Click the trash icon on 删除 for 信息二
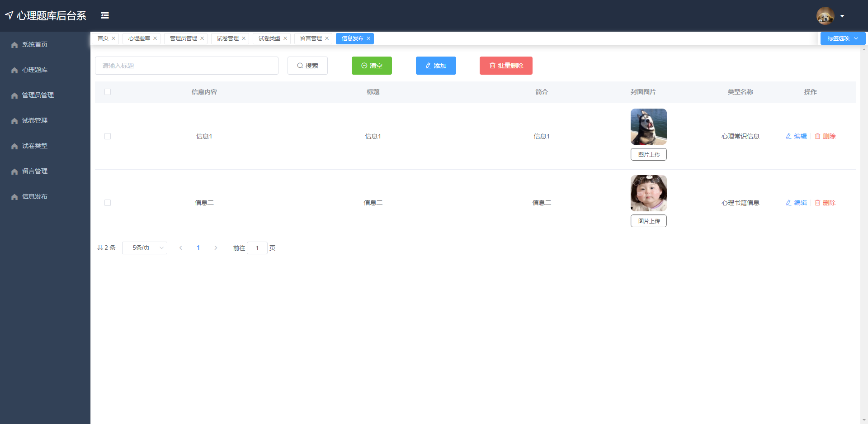The width and height of the screenshot is (868, 424). (817, 202)
